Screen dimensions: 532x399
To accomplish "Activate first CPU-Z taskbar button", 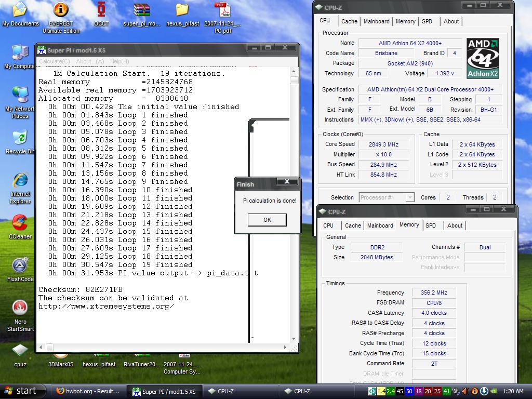I will tap(240, 391).
